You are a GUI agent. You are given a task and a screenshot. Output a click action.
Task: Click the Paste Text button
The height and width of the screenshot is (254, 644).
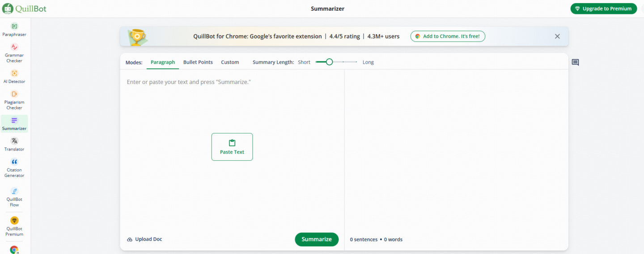(x=232, y=147)
